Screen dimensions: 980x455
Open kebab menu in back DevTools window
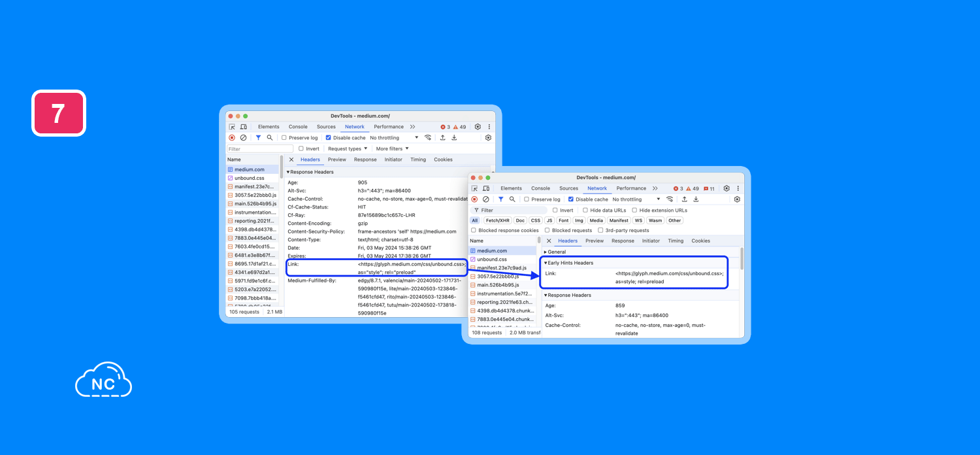click(x=489, y=127)
